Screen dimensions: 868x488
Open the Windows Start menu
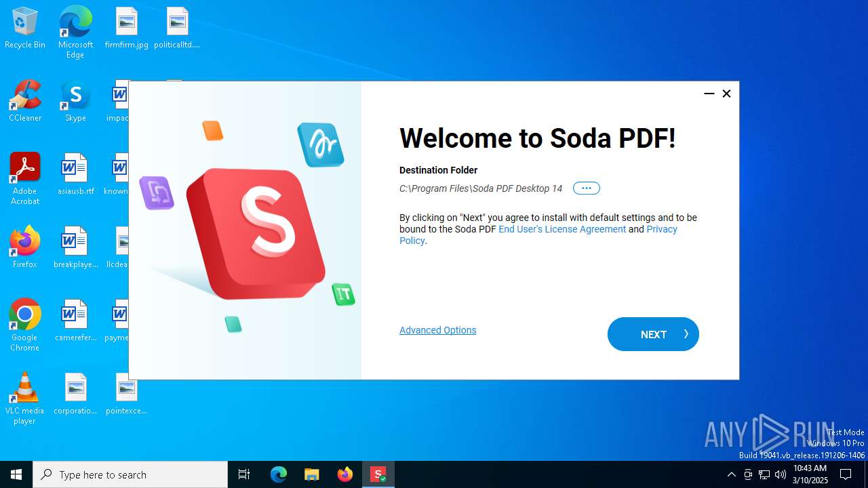(16, 474)
